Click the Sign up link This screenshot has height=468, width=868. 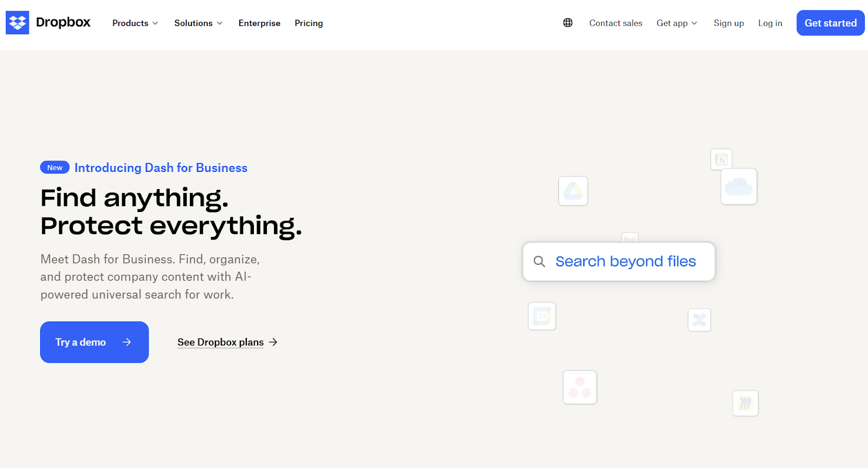[x=729, y=23]
